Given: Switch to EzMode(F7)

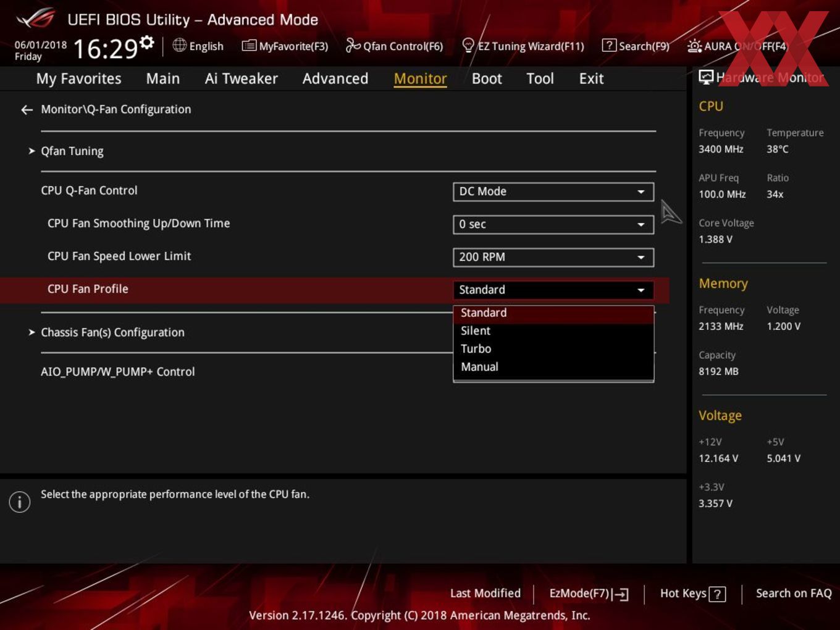Looking at the screenshot, I should [x=589, y=594].
